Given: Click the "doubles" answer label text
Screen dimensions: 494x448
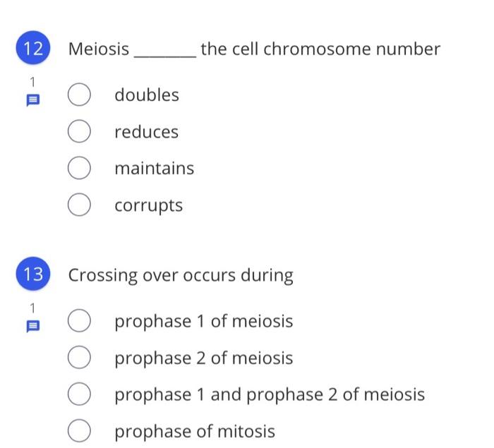Looking at the screenshot, I should click(147, 95).
